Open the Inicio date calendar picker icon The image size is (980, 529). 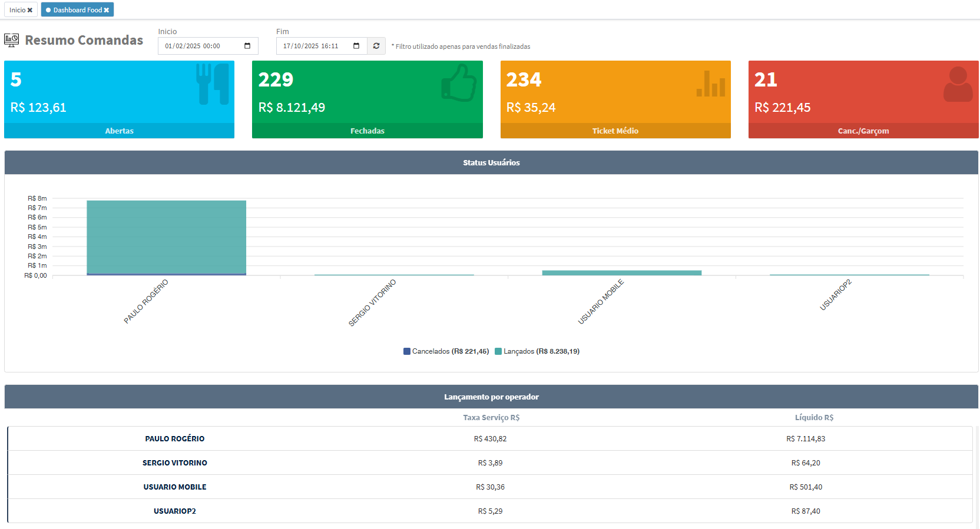[x=247, y=46]
